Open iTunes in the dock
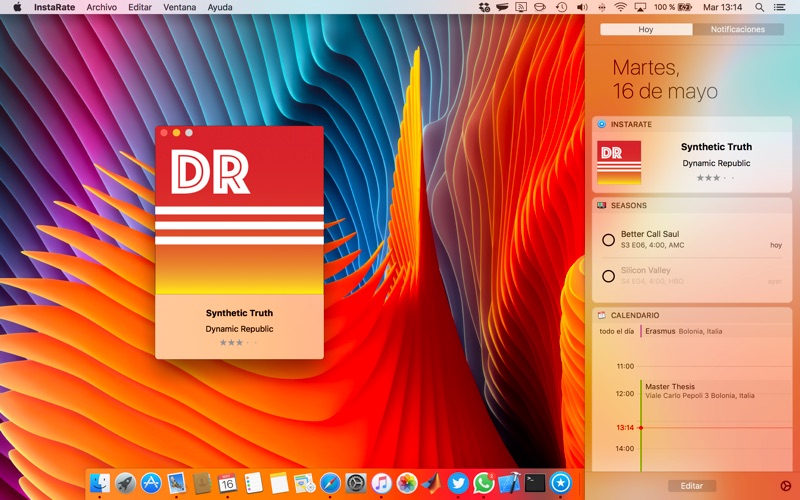The image size is (800, 500). point(381,484)
